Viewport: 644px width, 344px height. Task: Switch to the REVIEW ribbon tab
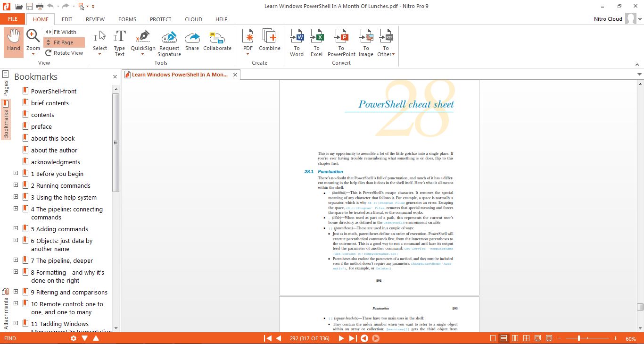click(95, 19)
